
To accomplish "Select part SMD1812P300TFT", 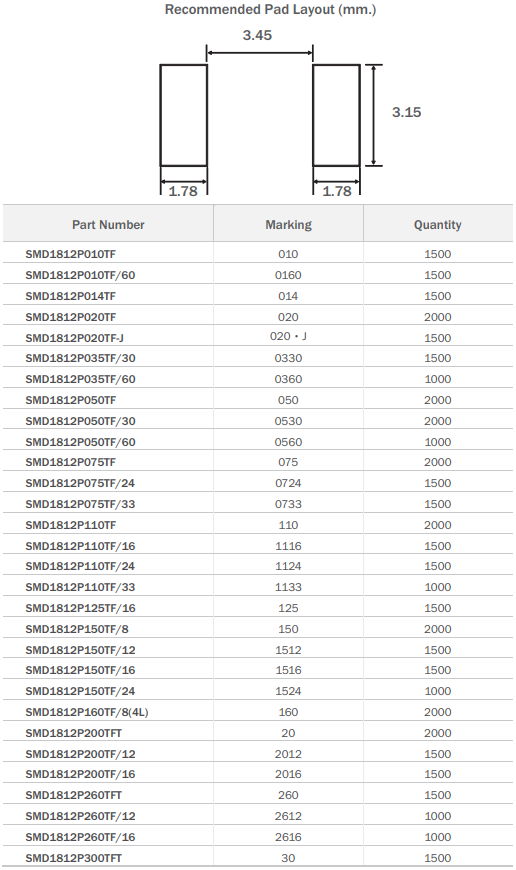I will point(73,858).
